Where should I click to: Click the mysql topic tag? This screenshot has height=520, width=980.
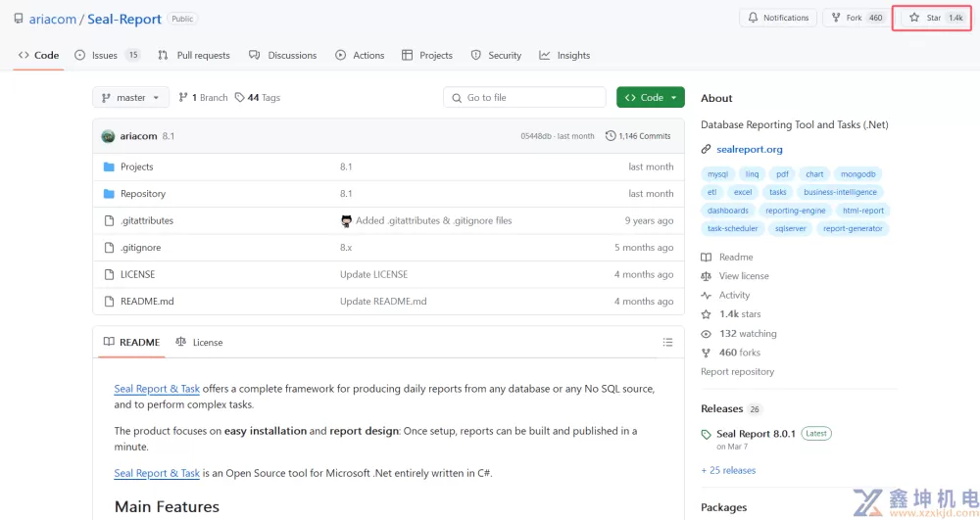pyautogui.click(x=717, y=174)
